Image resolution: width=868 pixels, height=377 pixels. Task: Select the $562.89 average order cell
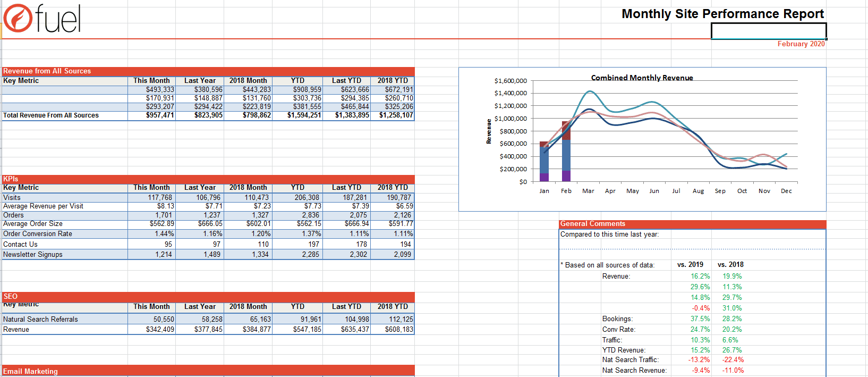162,224
